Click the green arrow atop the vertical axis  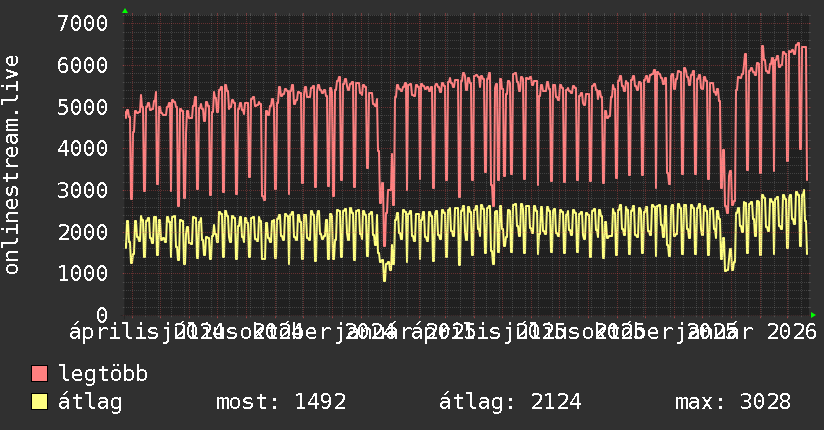(124, 11)
